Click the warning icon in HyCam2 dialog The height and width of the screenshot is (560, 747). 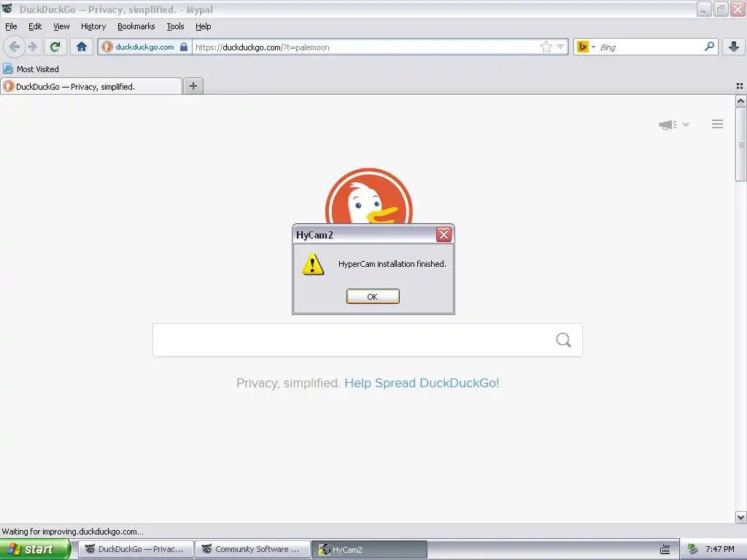pyautogui.click(x=313, y=264)
